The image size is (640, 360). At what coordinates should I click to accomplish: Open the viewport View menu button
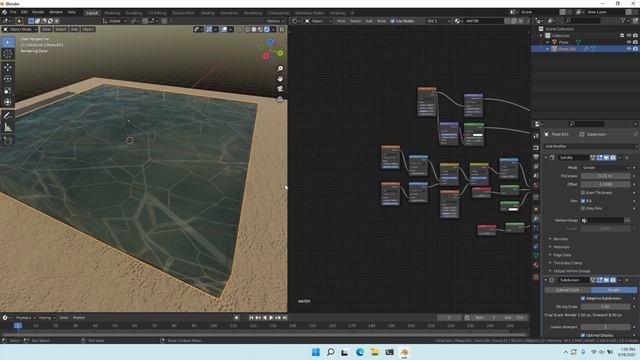click(46, 29)
